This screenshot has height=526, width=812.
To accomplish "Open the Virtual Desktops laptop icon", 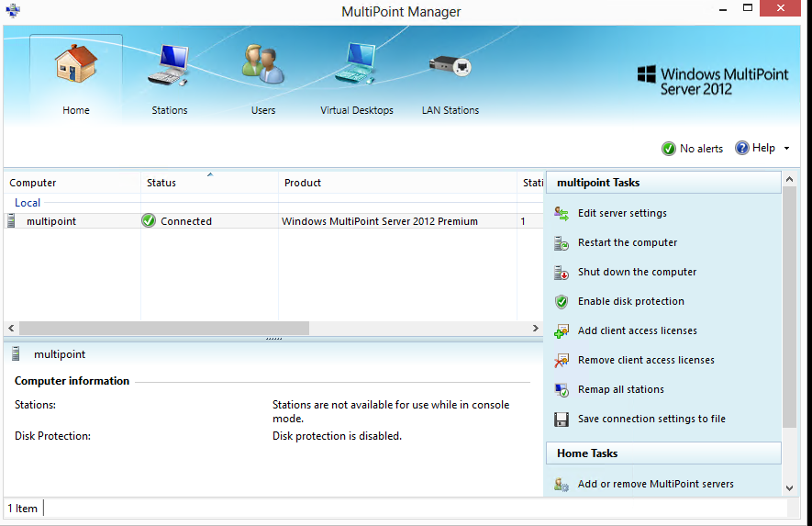I will pyautogui.click(x=355, y=63).
